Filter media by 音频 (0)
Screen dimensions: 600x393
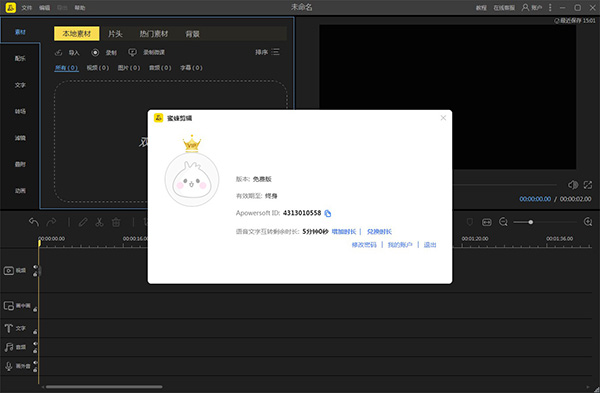click(x=160, y=68)
